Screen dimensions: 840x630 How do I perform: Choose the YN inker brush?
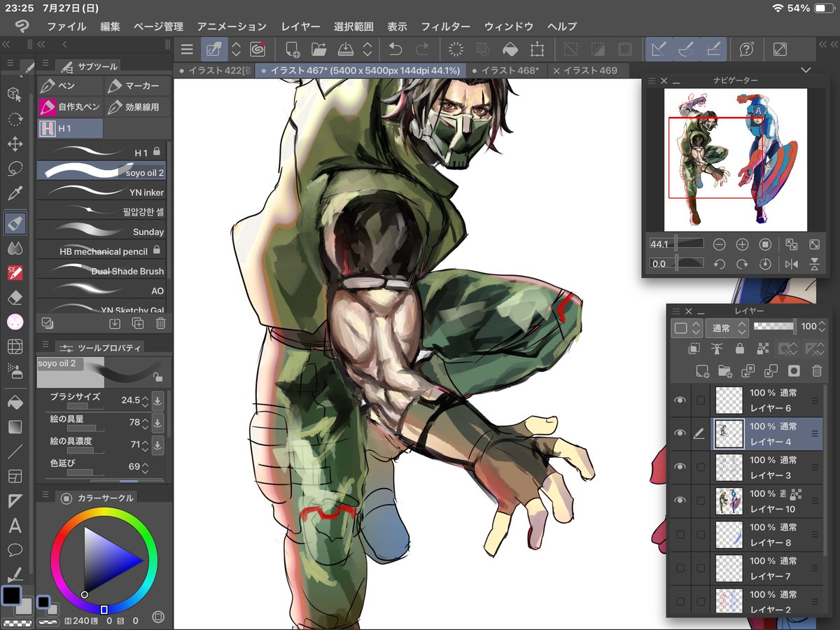click(x=102, y=192)
